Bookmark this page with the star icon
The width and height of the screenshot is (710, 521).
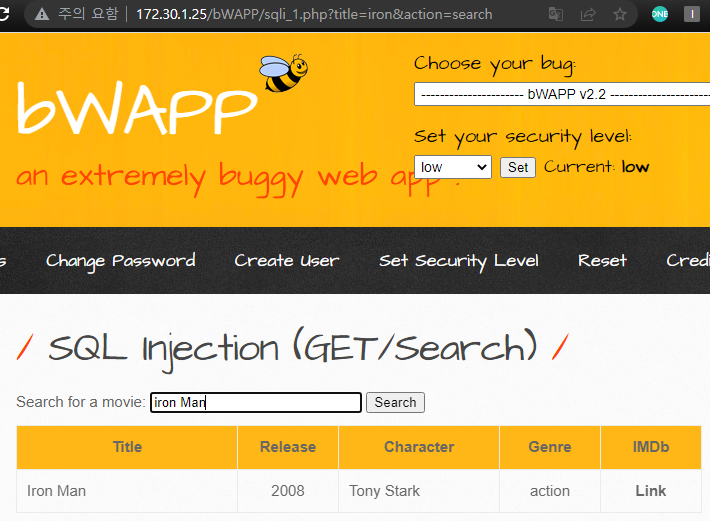[x=619, y=14]
